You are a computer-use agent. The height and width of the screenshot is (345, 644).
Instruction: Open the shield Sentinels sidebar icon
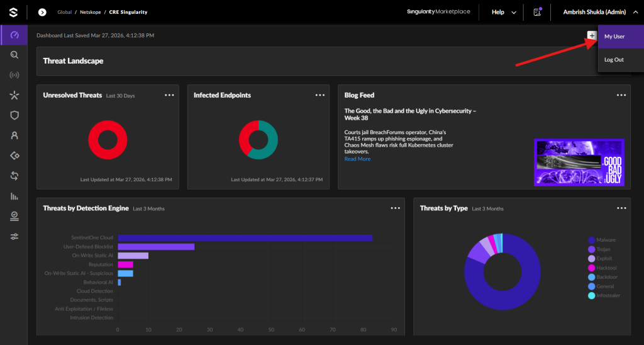(14, 116)
